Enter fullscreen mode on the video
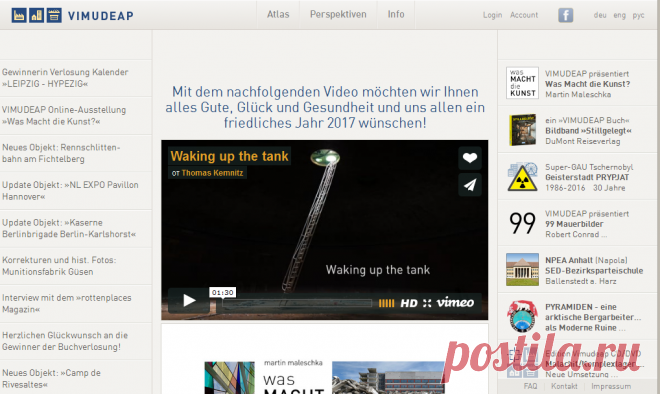 click(427, 303)
